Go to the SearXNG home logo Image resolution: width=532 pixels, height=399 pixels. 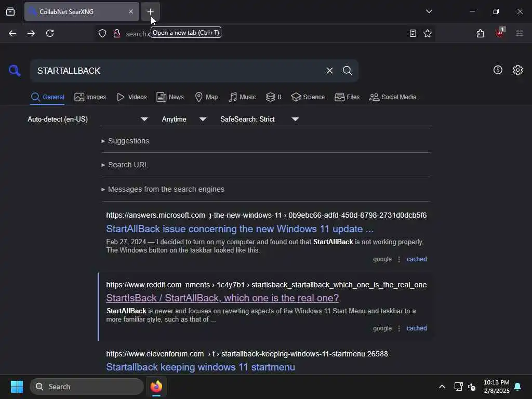coord(15,71)
